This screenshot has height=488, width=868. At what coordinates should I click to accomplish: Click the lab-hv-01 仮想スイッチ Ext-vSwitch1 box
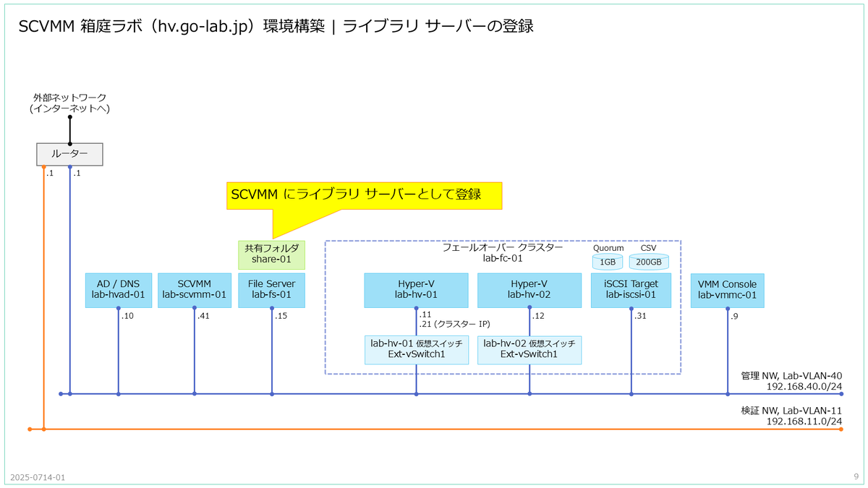416,349
